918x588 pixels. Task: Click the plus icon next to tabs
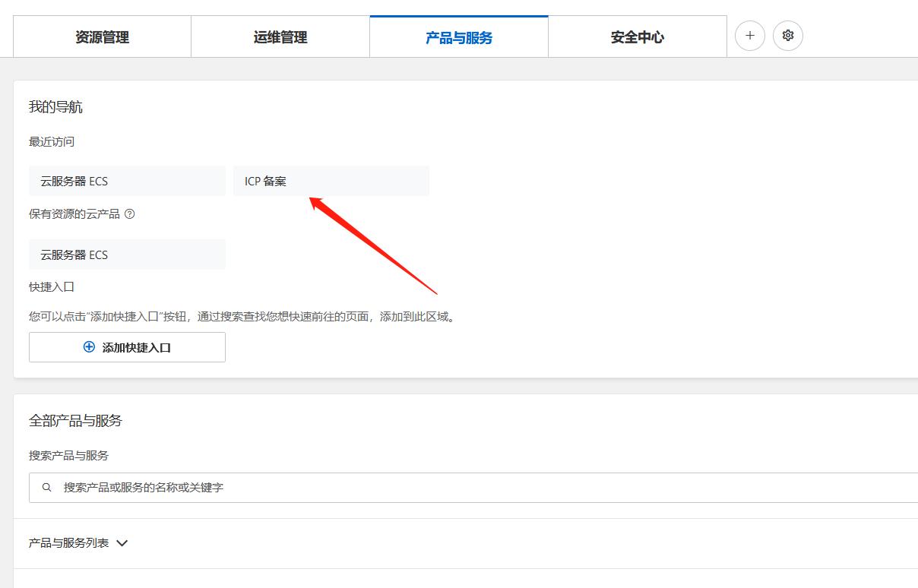(749, 36)
